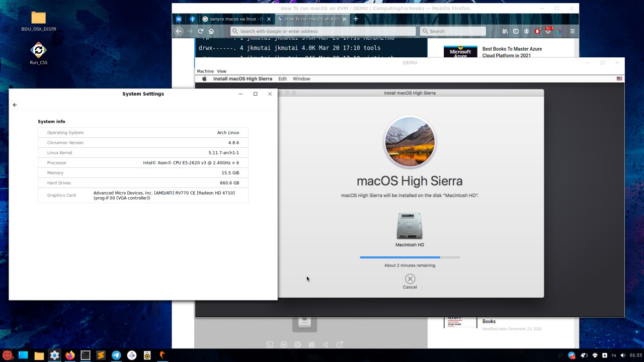This screenshot has width=644, height=362.
Task: Click Firefox back button
Action: [x=179, y=31]
